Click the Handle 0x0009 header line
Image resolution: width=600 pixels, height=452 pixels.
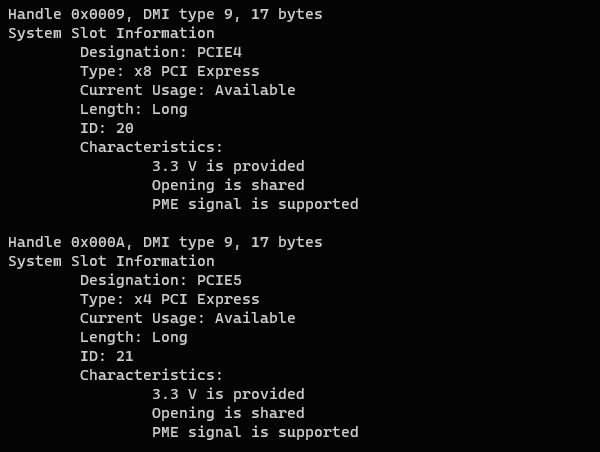click(x=165, y=14)
